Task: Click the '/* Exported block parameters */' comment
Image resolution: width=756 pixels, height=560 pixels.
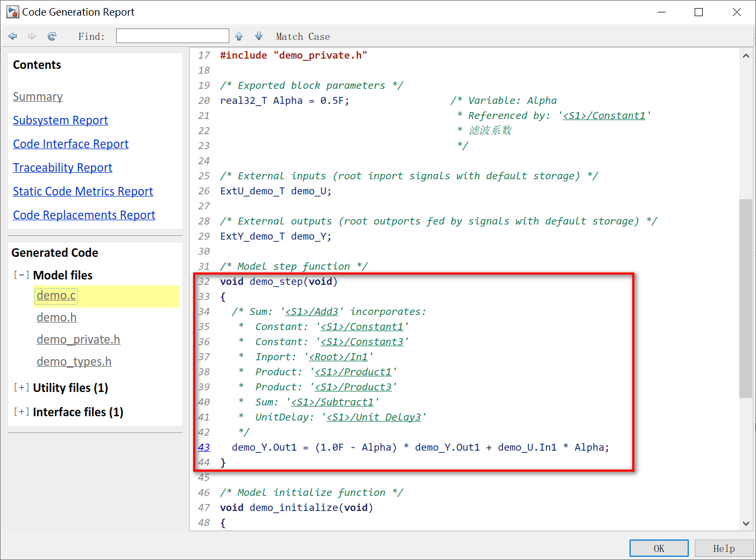Action: (312, 86)
